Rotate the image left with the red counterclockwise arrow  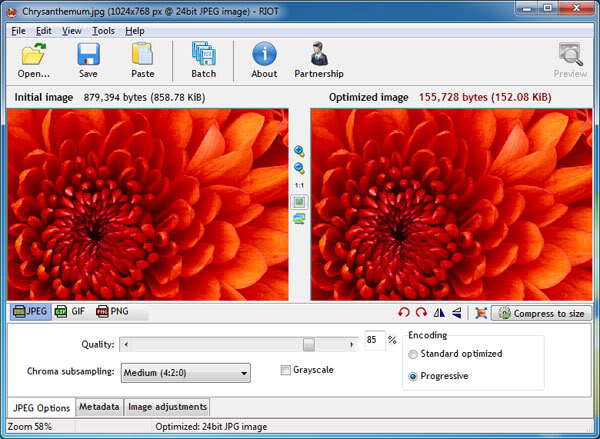(403, 313)
